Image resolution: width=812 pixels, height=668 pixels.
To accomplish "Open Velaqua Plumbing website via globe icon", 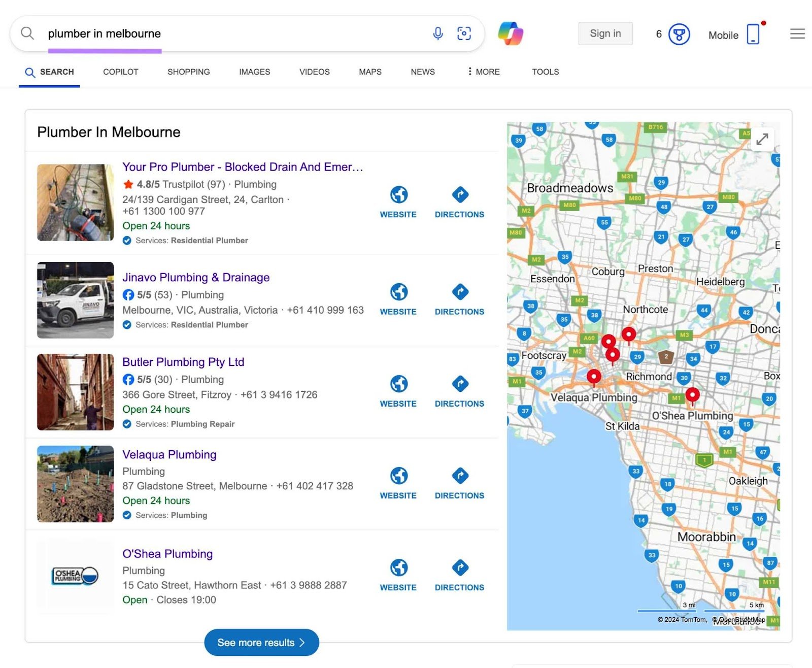I will click(398, 476).
